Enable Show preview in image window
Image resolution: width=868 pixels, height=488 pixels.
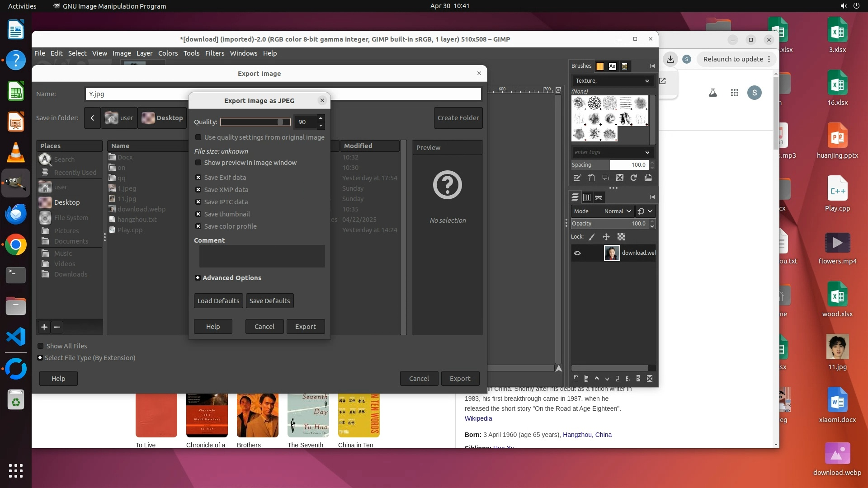point(198,163)
